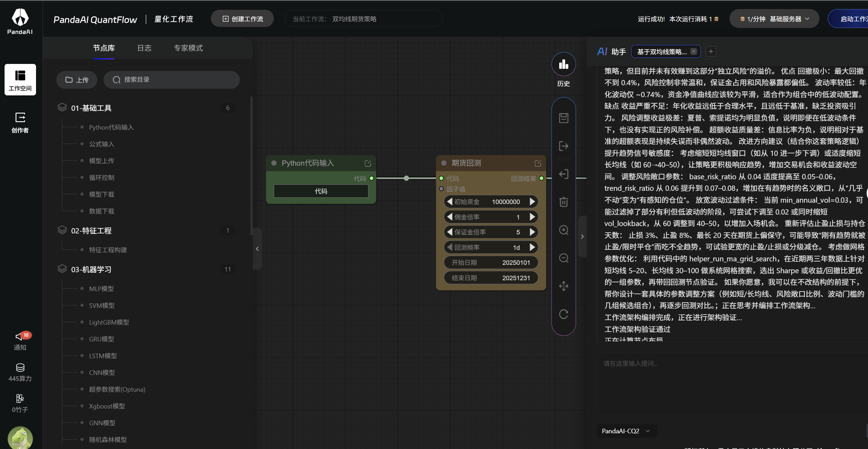Increase 佣金倍率 with right arrow
This screenshot has height=449, width=868.
coord(532,217)
